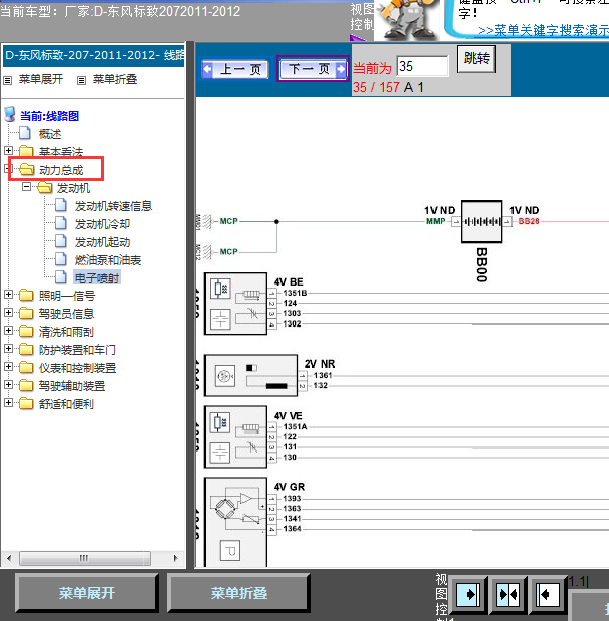Click the 防护装置和车门 folder icon
The height and width of the screenshot is (621, 609).
point(26,349)
